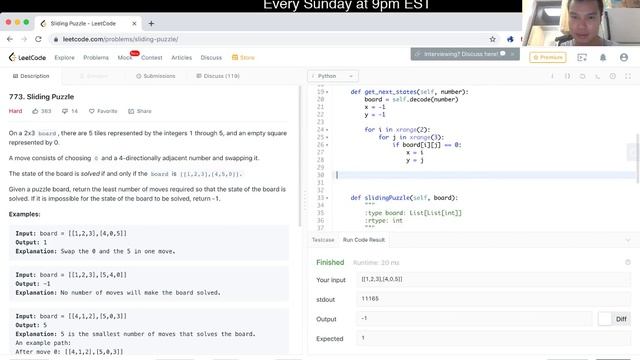The width and height of the screenshot is (640, 360).
Task: Open the Articles link
Action: pyautogui.click(x=182, y=58)
